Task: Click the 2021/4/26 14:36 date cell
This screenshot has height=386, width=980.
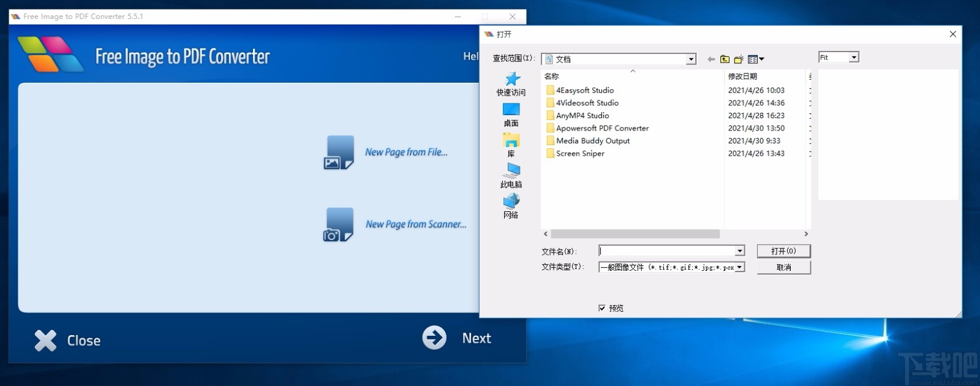Action: [756, 103]
